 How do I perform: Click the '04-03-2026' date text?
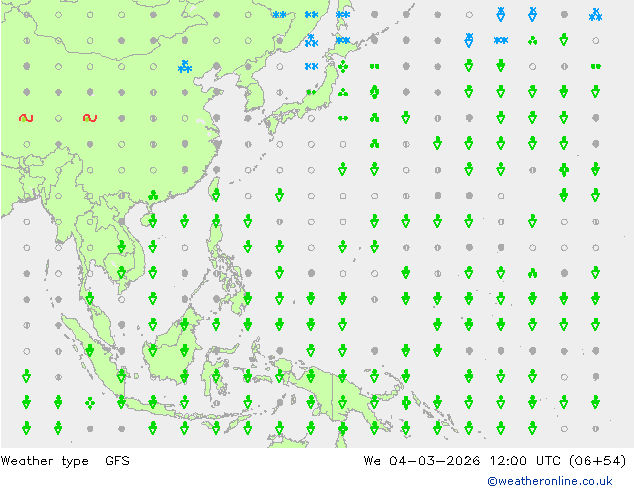(x=435, y=460)
